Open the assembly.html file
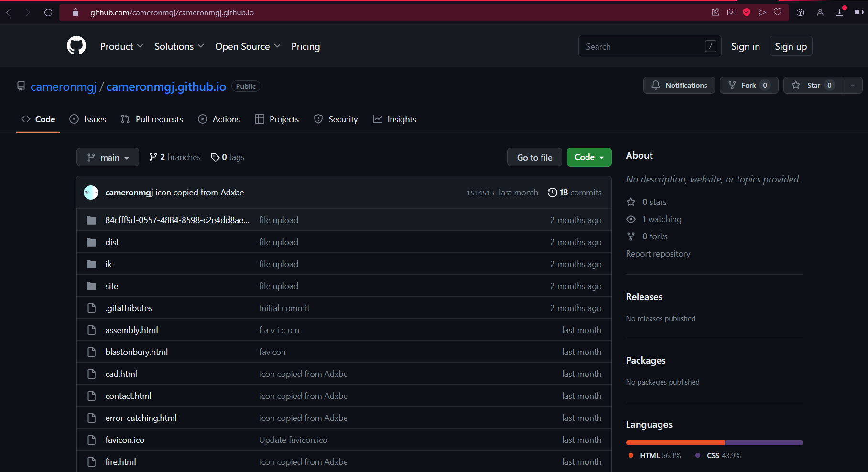This screenshot has height=472, width=868. 131,330
